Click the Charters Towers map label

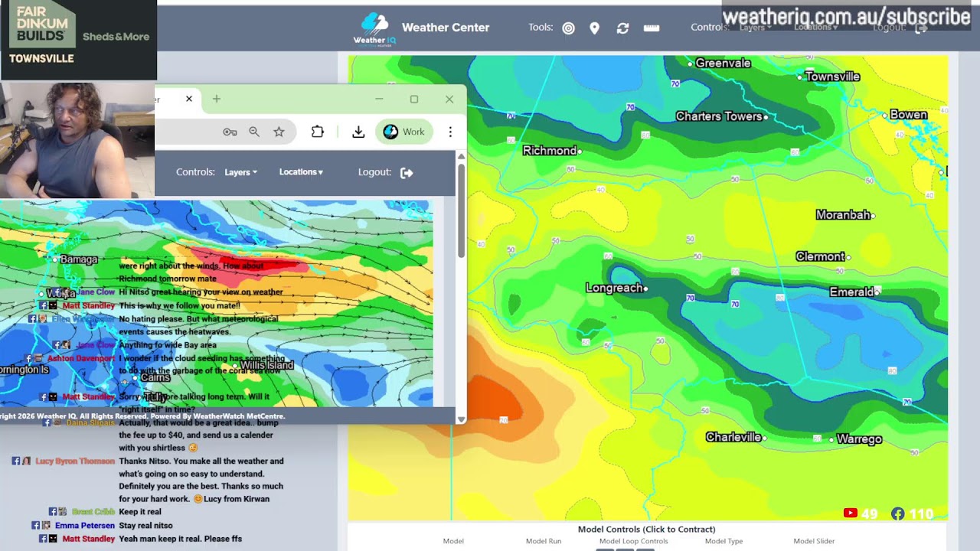[x=719, y=116]
